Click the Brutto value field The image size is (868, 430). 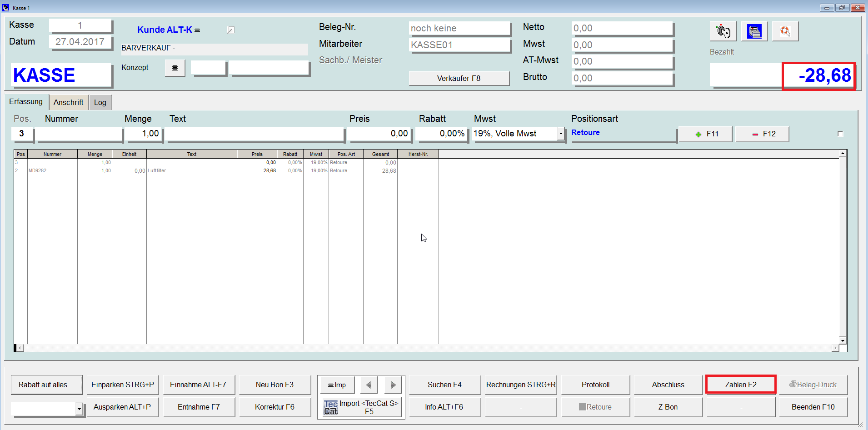pos(622,78)
